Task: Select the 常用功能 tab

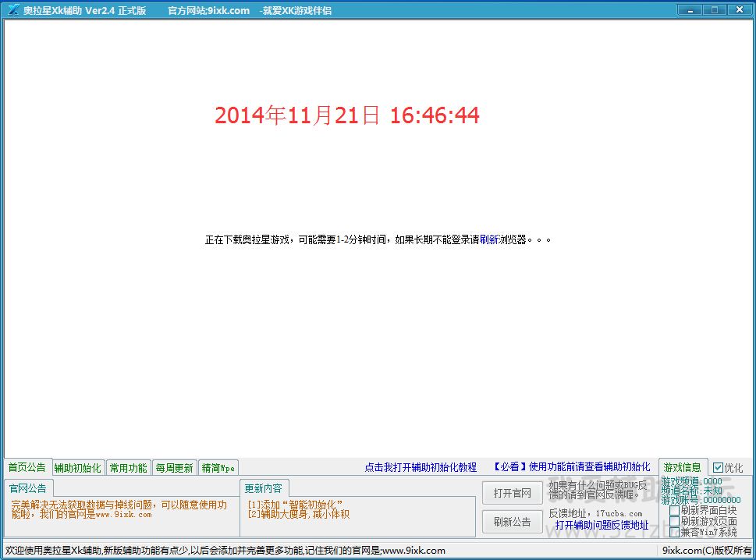Action: click(128, 468)
